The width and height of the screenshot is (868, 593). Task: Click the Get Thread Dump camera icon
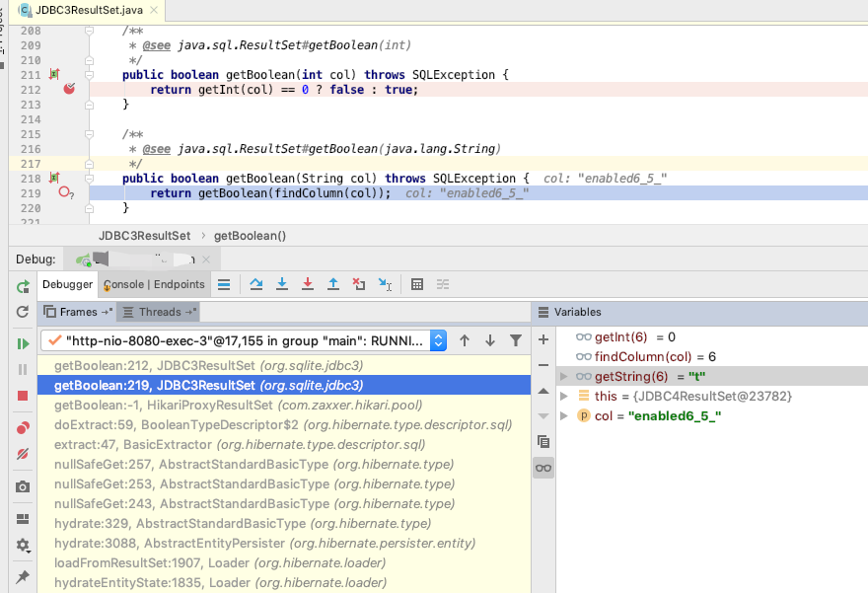pyautogui.click(x=23, y=486)
